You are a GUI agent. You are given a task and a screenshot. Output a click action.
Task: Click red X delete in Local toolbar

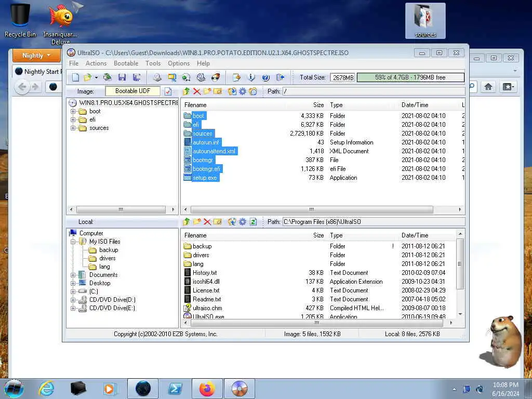tap(207, 222)
